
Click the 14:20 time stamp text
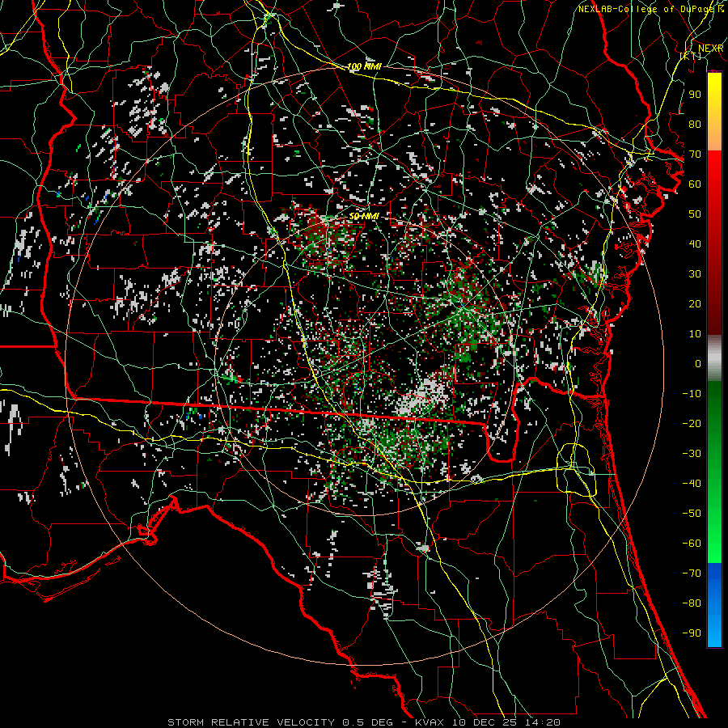click(x=544, y=722)
